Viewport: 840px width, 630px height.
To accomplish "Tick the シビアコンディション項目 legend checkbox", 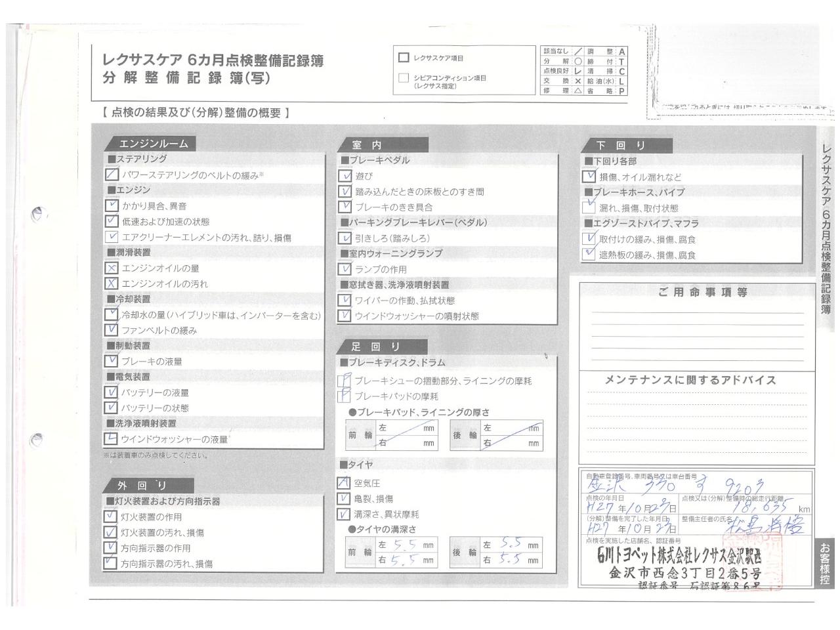I will point(404,78).
